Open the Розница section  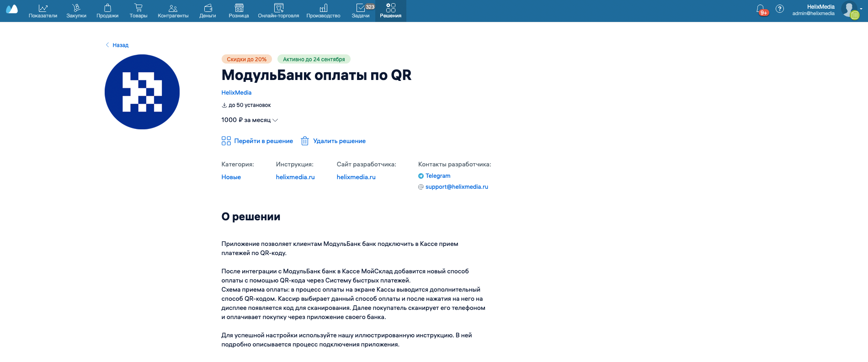(239, 11)
